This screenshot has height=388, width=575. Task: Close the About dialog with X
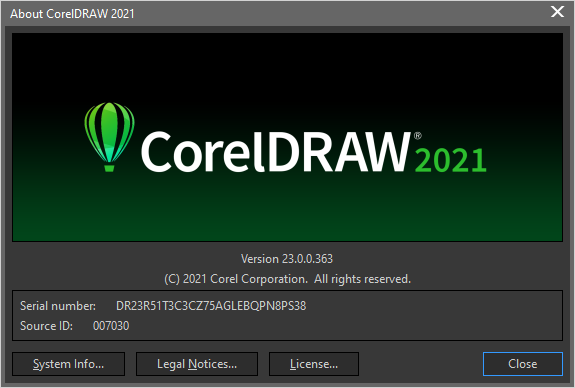coord(557,12)
